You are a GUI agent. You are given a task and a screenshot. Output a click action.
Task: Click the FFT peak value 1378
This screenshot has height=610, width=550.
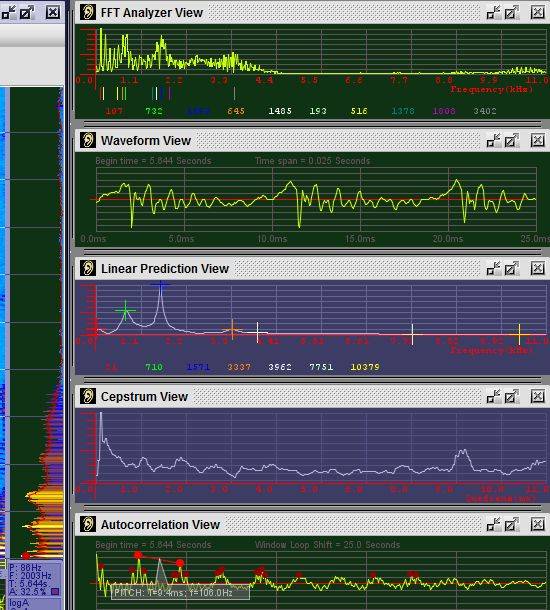pos(403,111)
